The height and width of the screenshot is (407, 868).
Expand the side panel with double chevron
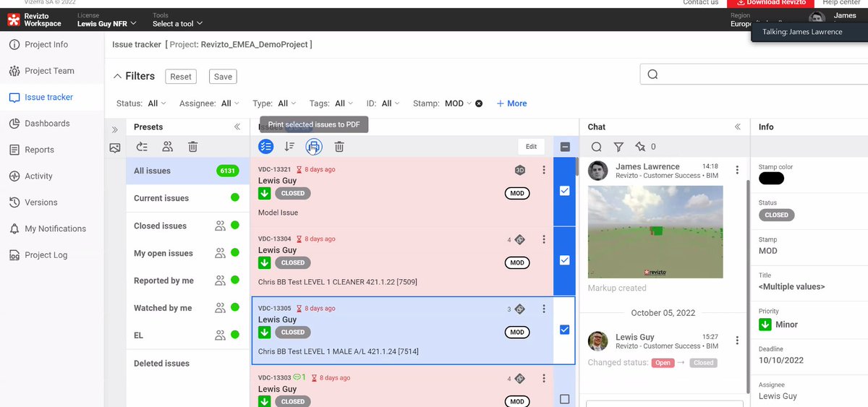[114, 129]
